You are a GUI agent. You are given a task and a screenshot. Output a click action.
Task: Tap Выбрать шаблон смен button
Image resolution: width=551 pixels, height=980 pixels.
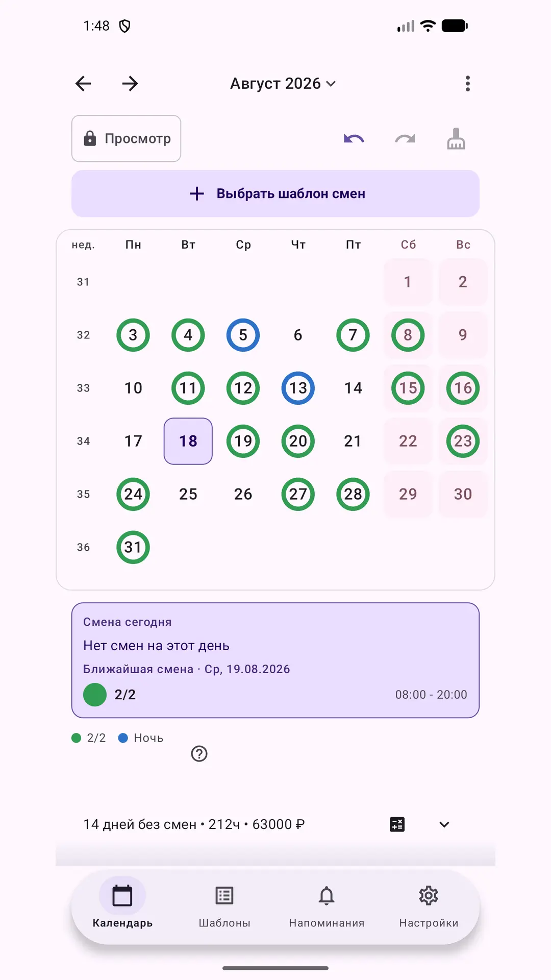[275, 194]
